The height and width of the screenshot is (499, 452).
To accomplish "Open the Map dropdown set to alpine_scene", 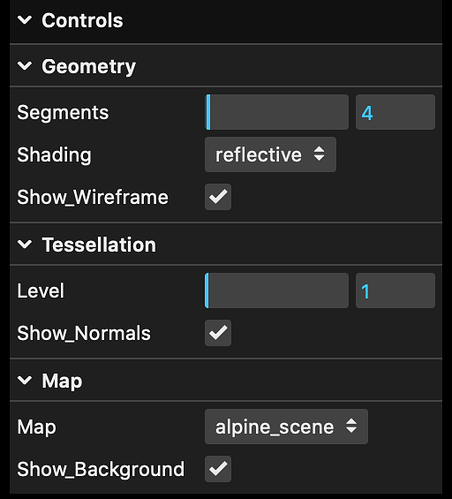I will 286,427.
